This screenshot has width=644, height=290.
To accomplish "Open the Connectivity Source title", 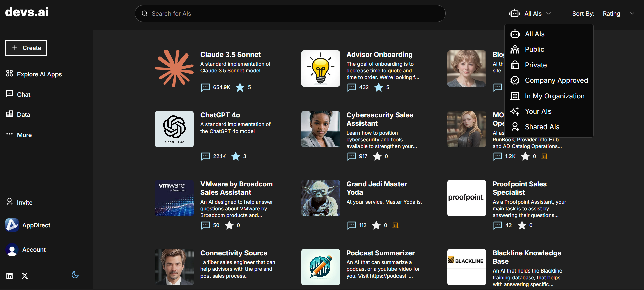I will [x=234, y=253].
